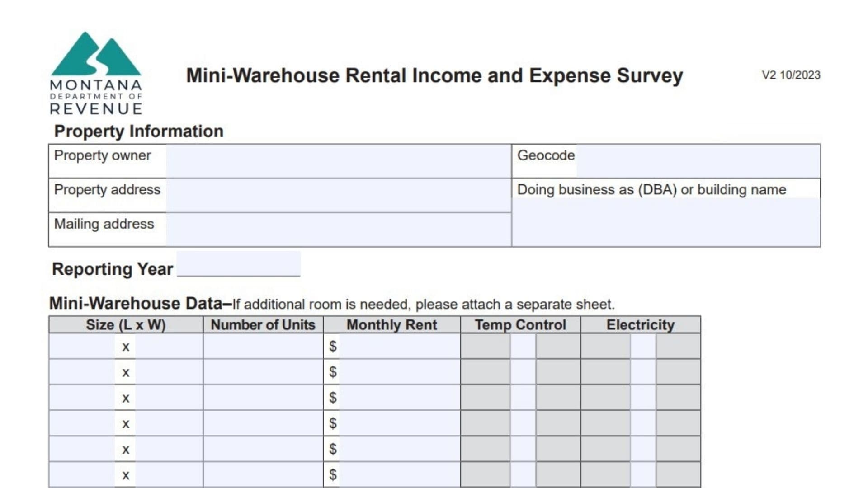868x488 pixels.
Task: Click the Geocode input field
Action: click(x=698, y=161)
